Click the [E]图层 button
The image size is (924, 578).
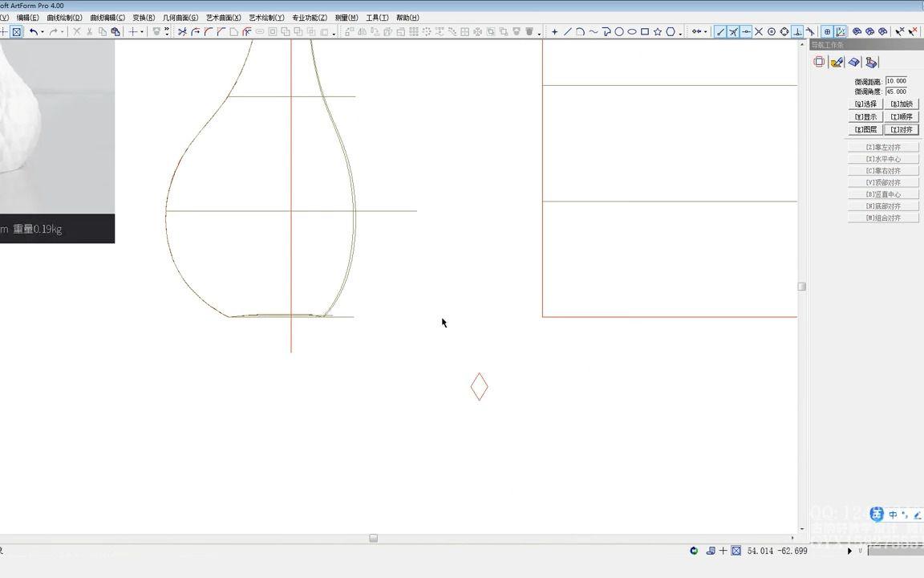pos(865,129)
